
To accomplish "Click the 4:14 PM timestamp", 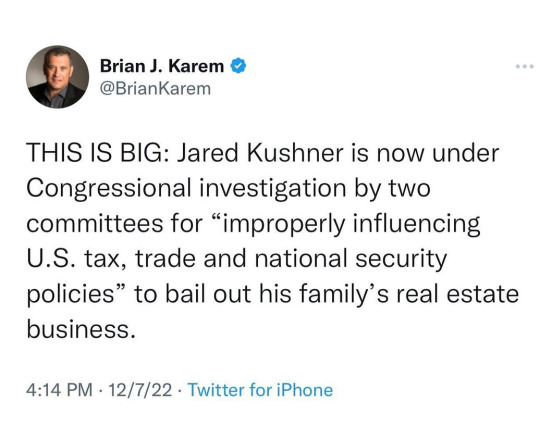I will point(59,390).
